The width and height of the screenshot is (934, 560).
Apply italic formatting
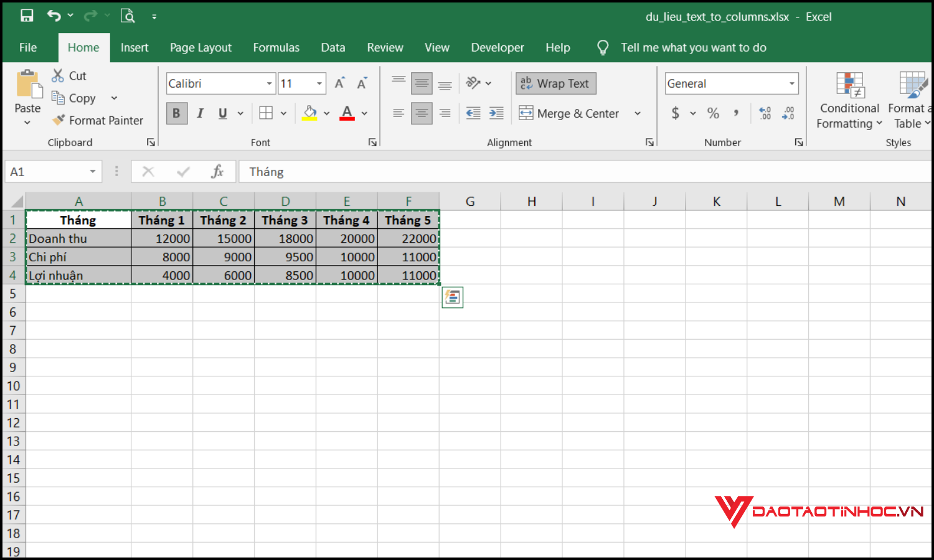click(x=200, y=113)
